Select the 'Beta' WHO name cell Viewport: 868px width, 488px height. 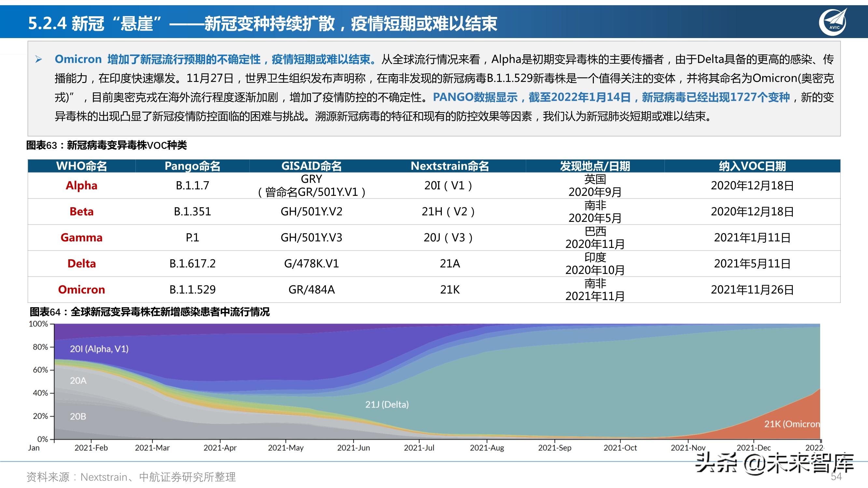click(x=81, y=211)
